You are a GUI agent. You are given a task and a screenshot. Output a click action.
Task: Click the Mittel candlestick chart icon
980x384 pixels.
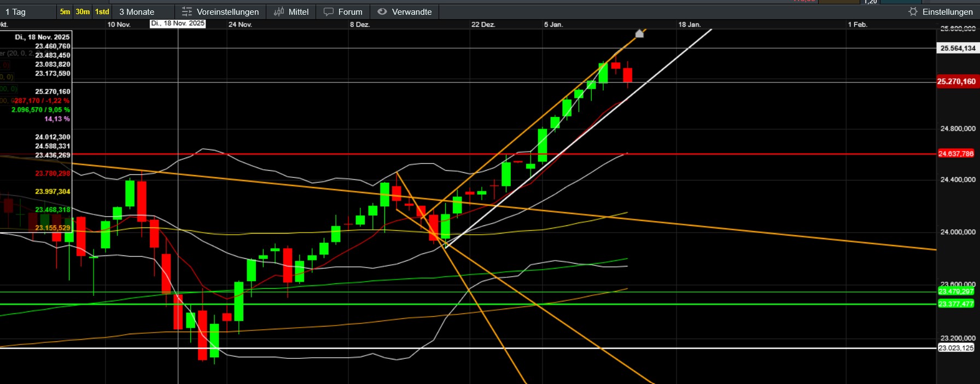point(279,11)
